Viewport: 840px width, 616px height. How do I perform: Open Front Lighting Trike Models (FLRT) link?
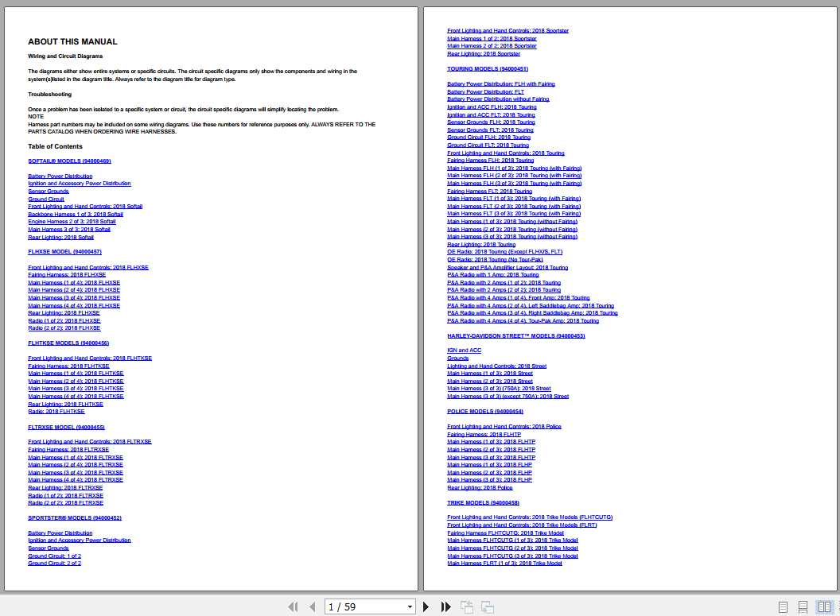(x=523, y=525)
